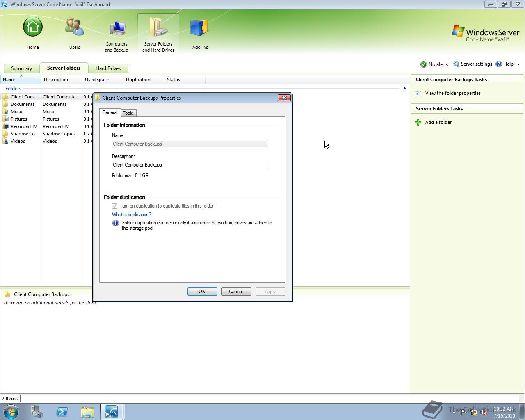
Task: Open the Add-ins section icon
Action: point(200,28)
